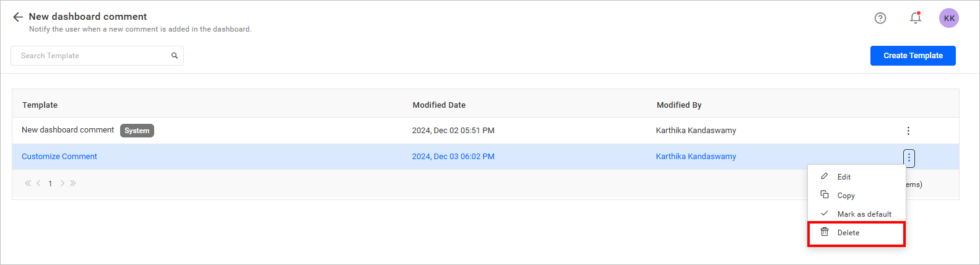
Task: Jump to the last page of results
Action: point(73,183)
